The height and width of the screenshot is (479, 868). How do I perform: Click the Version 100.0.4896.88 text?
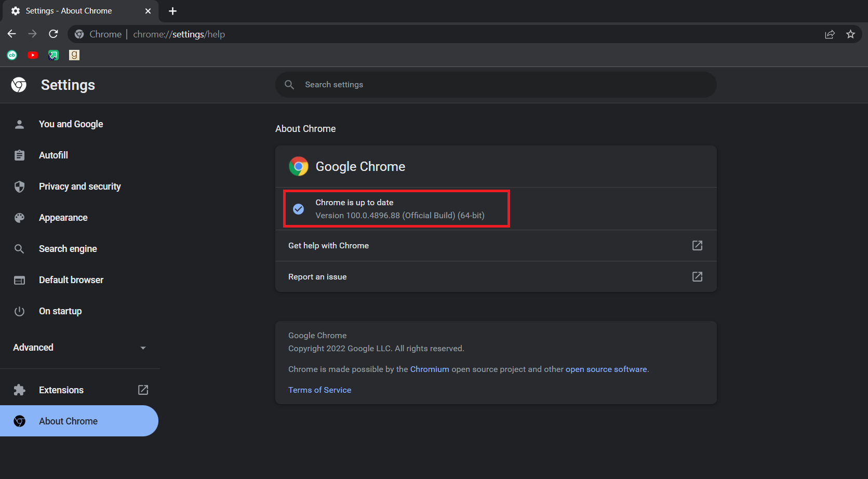(x=400, y=216)
